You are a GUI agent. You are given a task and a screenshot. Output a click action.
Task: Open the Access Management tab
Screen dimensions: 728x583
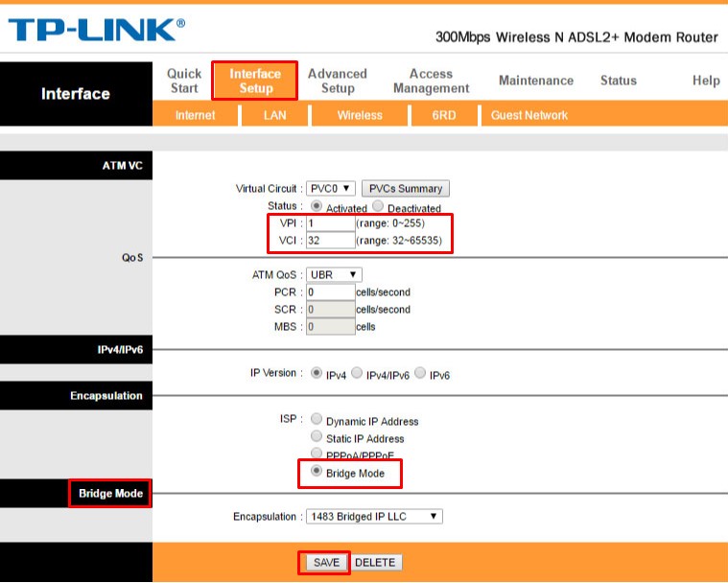pos(431,81)
